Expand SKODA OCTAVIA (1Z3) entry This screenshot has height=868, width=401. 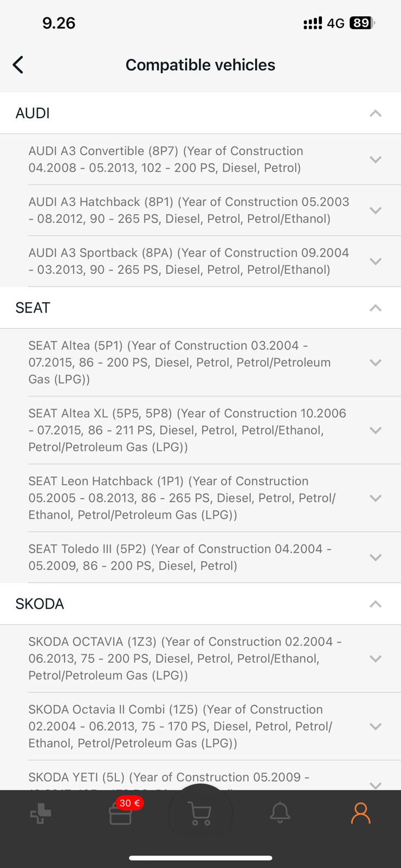(375, 659)
